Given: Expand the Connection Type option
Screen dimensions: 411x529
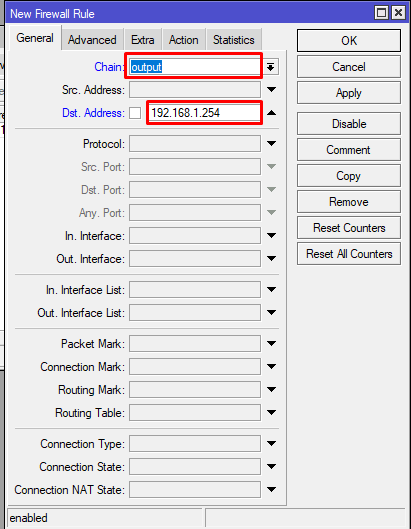Looking at the screenshot, I should [x=271, y=443].
